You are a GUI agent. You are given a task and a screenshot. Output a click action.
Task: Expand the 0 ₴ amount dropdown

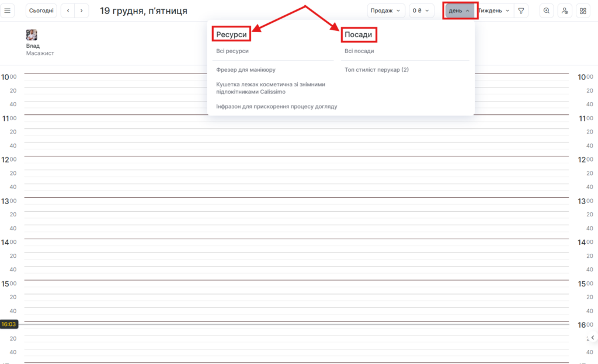[421, 10]
